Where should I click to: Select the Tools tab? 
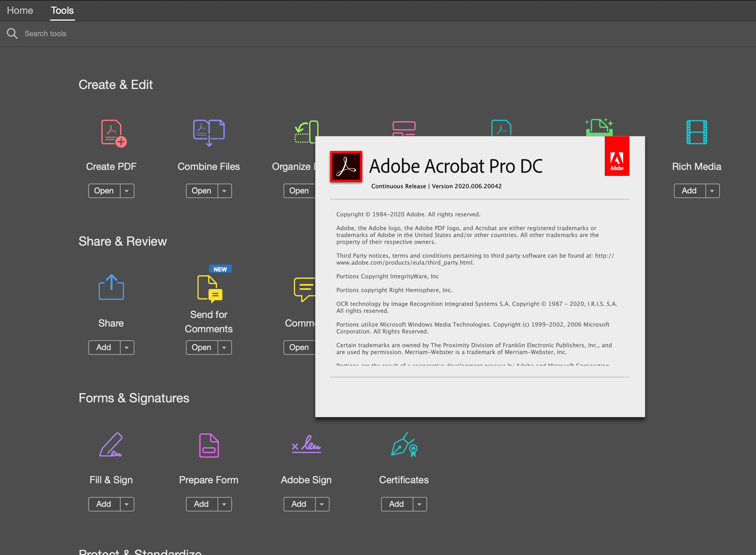point(62,10)
